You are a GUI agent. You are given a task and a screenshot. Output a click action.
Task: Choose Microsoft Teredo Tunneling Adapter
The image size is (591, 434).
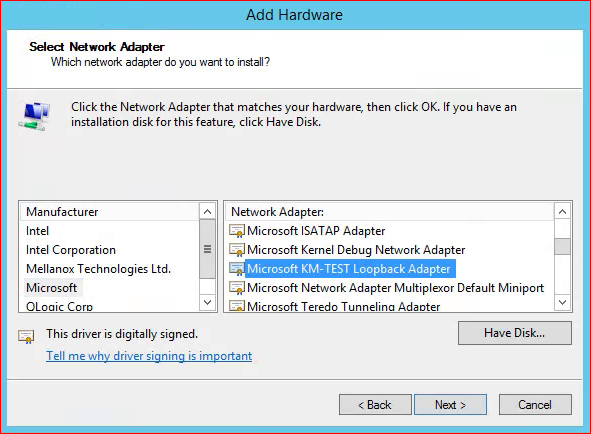pyautogui.click(x=343, y=306)
